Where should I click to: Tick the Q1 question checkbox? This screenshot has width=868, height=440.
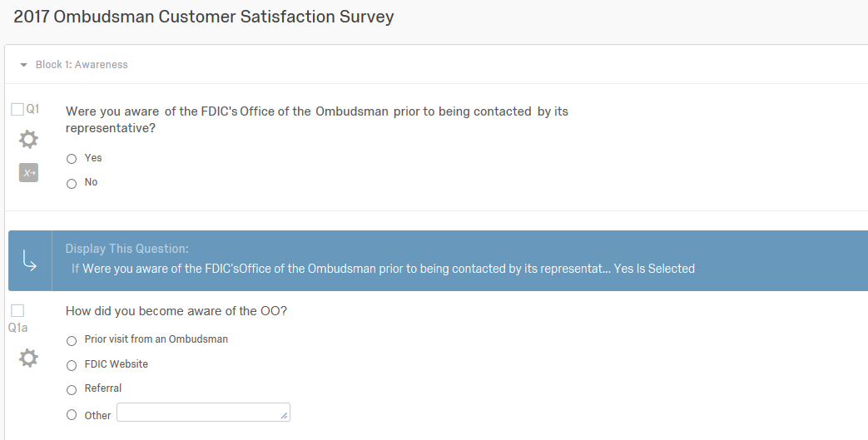[17, 110]
